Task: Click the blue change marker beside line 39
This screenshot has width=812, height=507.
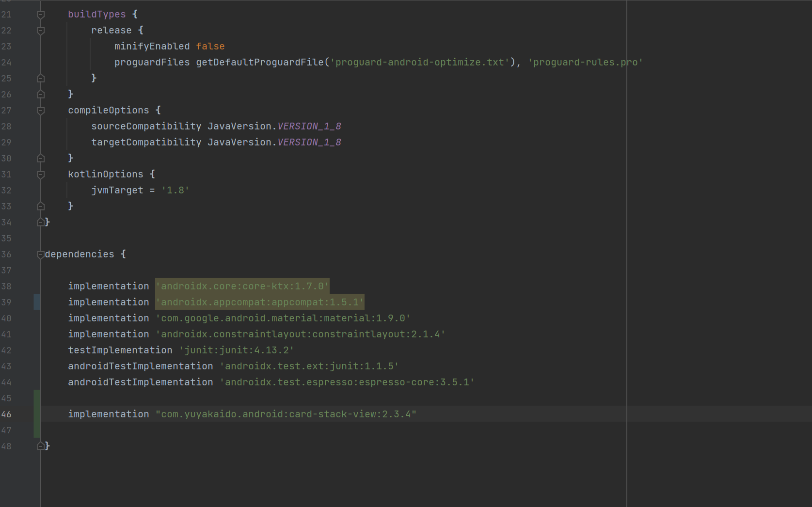Action: tap(37, 302)
